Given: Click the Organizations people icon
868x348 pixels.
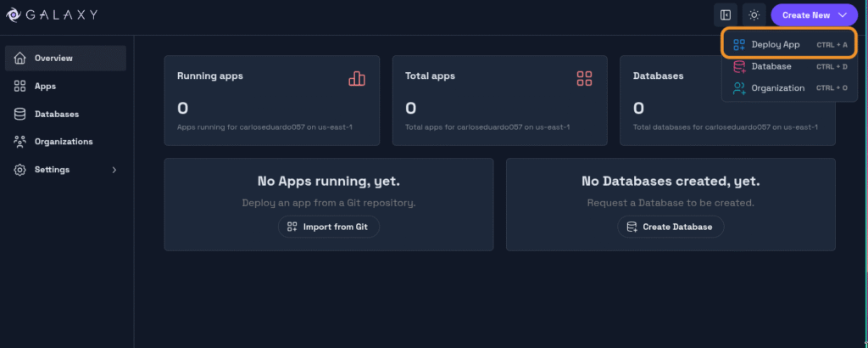Looking at the screenshot, I should click(x=20, y=142).
